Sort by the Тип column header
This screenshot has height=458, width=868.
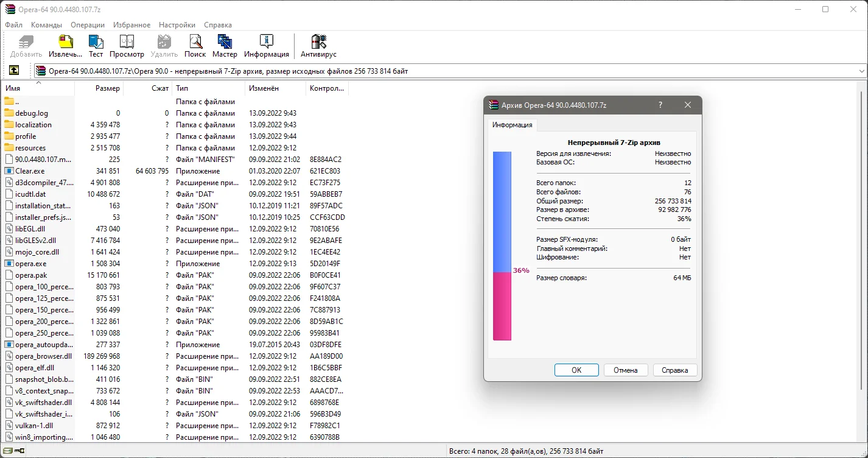[209, 88]
